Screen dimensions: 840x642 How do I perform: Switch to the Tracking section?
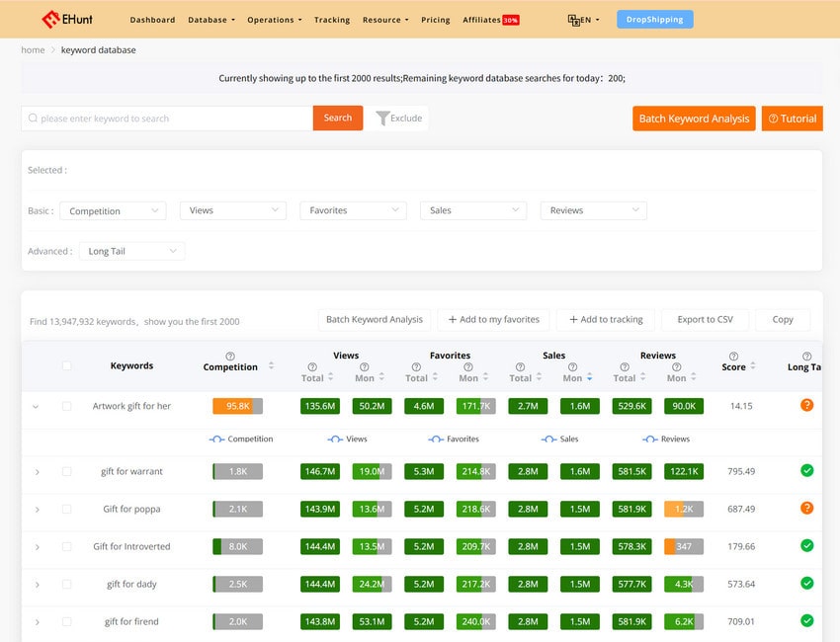[332, 19]
